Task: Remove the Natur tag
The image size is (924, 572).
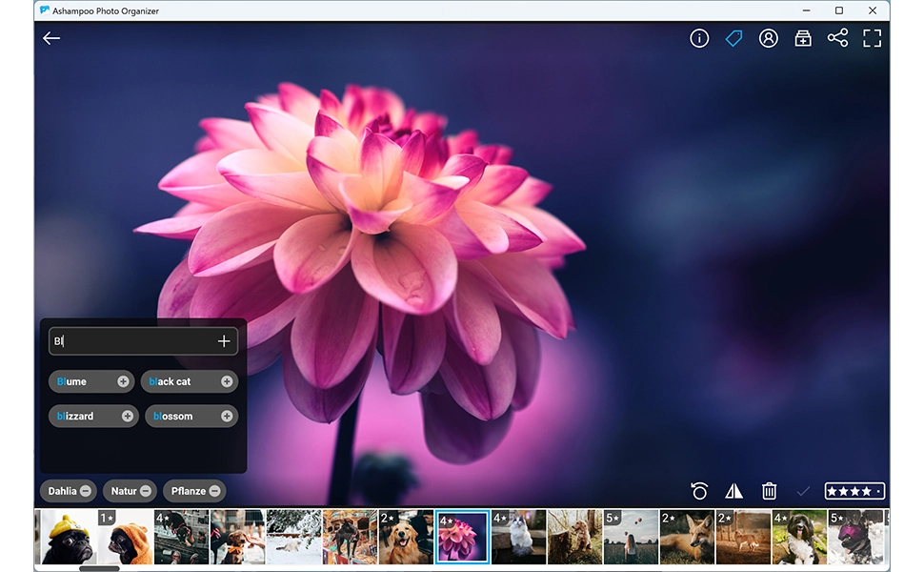Action: coord(146,490)
